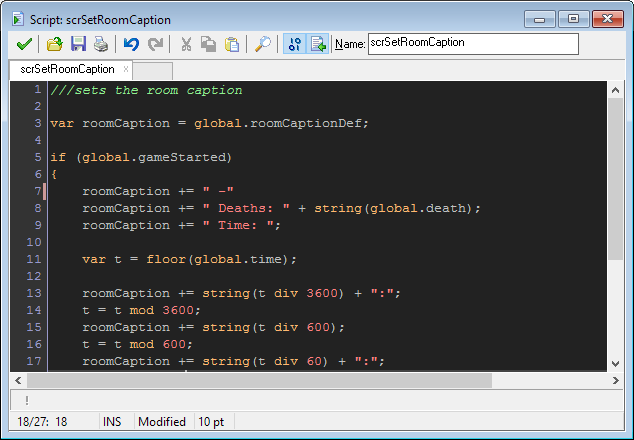634x440 pixels.
Task: Open a script file with folder icon
Action: point(55,44)
